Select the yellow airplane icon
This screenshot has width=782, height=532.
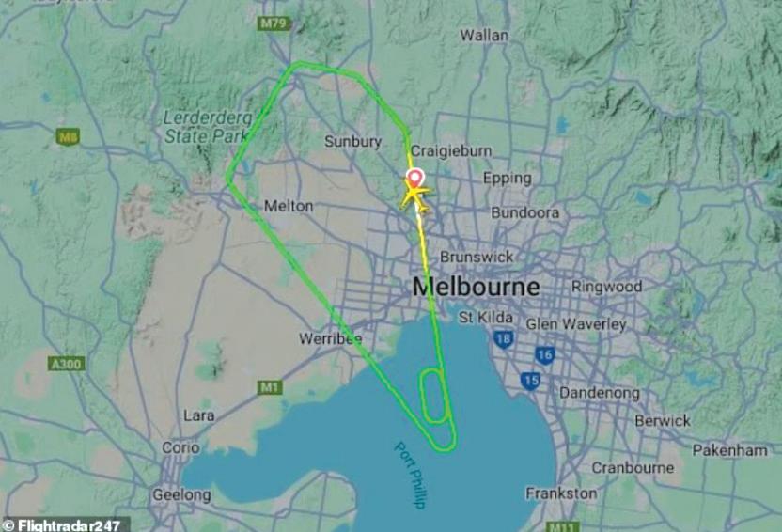click(414, 196)
